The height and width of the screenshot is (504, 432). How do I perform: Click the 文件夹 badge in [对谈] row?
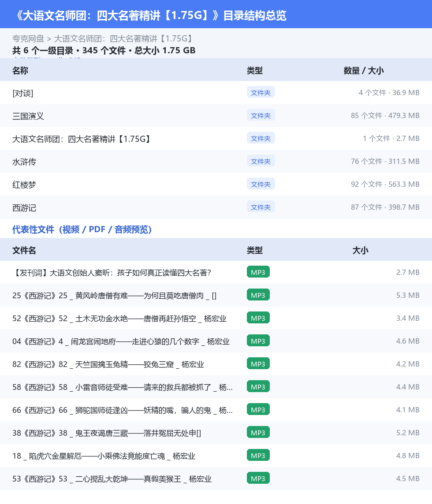point(261,92)
